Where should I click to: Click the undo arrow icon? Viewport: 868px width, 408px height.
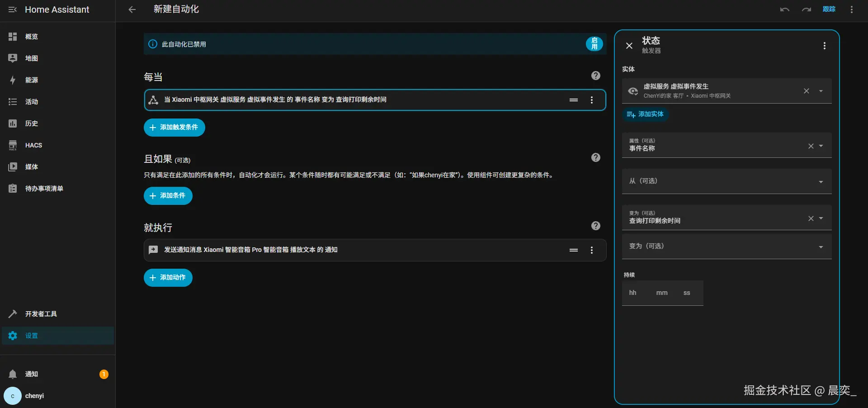click(785, 9)
